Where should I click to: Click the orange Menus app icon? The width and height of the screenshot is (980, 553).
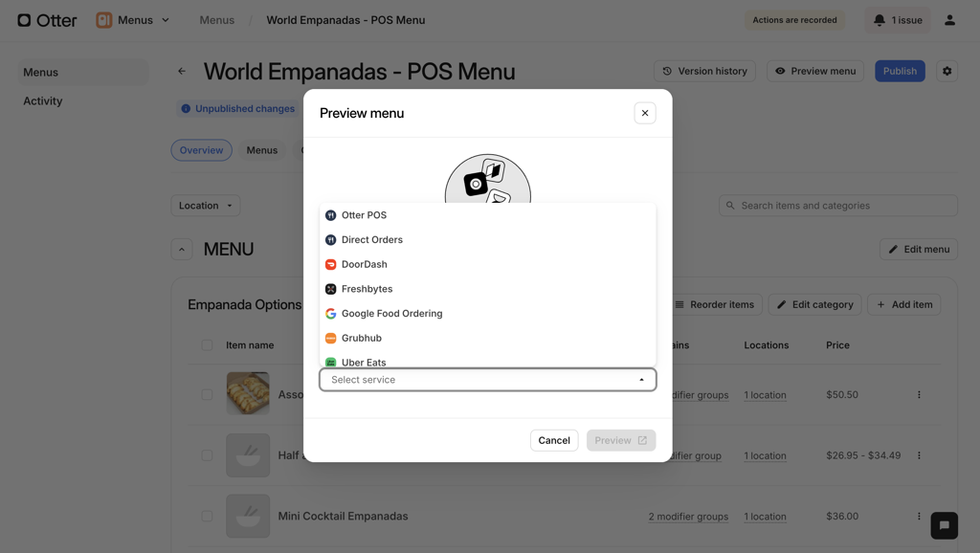pyautogui.click(x=103, y=20)
